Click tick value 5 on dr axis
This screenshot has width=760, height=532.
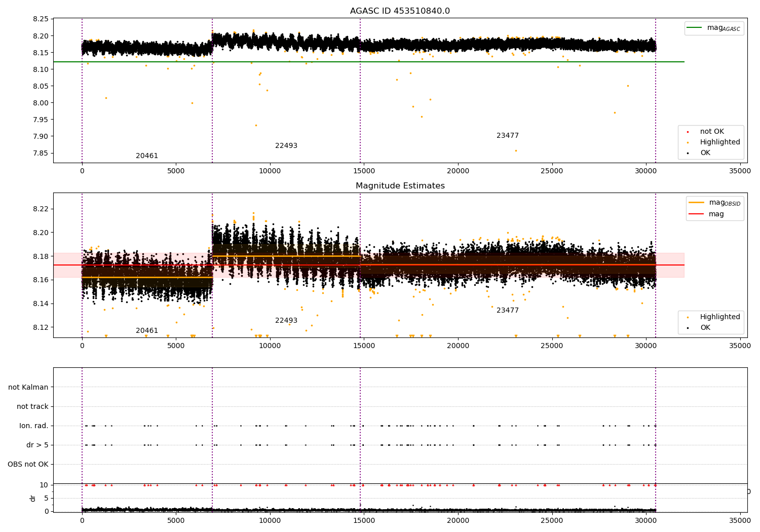[47, 498]
